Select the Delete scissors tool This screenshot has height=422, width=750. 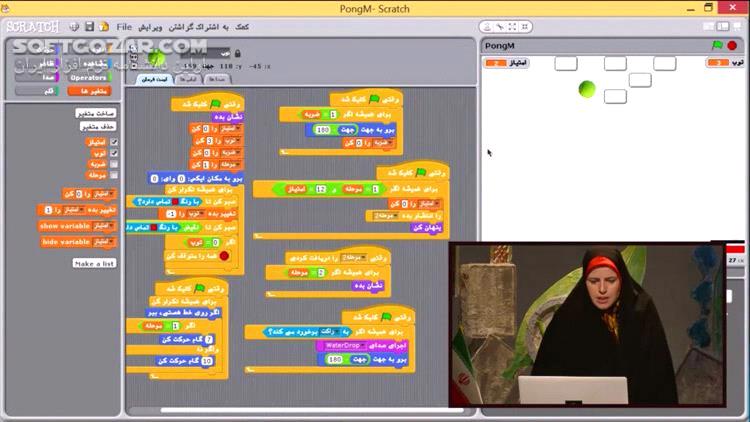point(500,27)
